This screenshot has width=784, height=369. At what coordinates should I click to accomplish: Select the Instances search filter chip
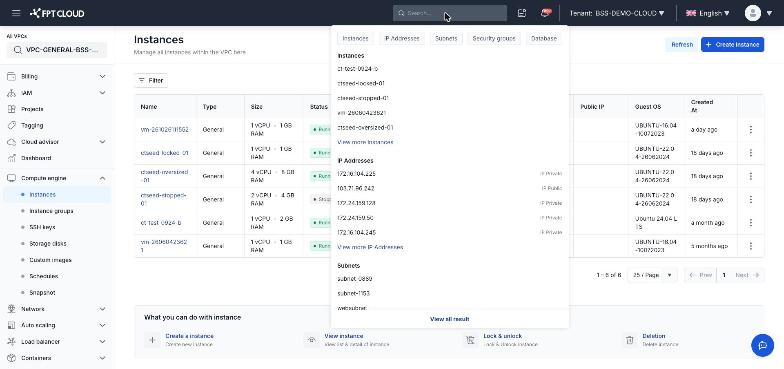coord(355,38)
